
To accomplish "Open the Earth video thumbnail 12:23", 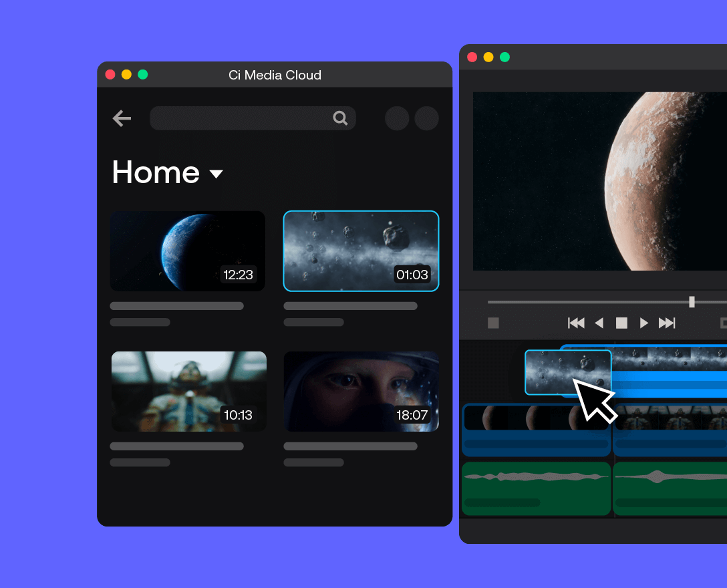I will click(x=188, y=251).
